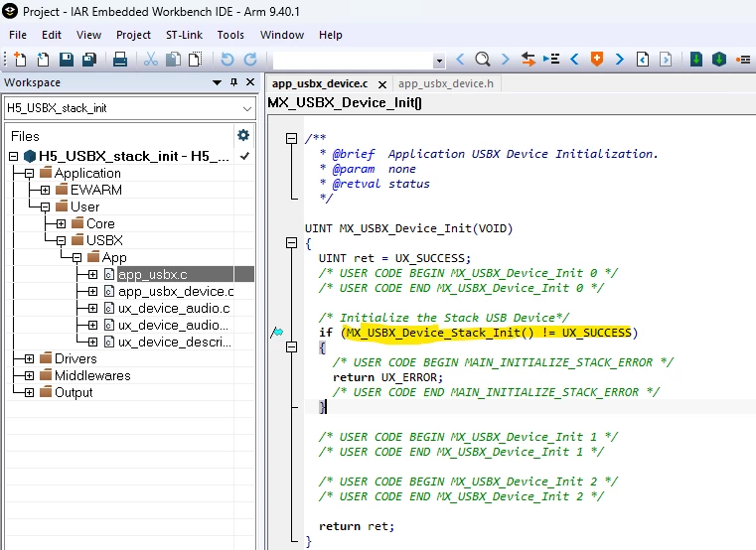
Task: Select the ux_device_descri... file
Action: point(175,342)
